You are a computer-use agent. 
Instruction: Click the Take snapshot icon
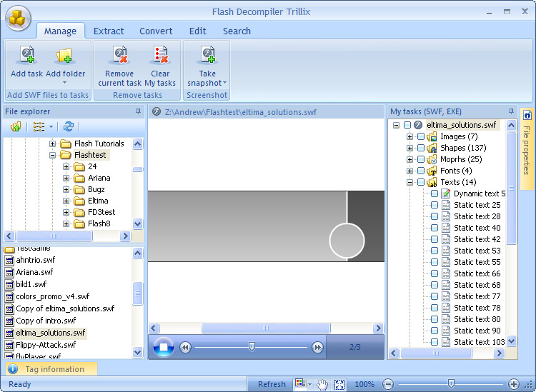[207, 56]
